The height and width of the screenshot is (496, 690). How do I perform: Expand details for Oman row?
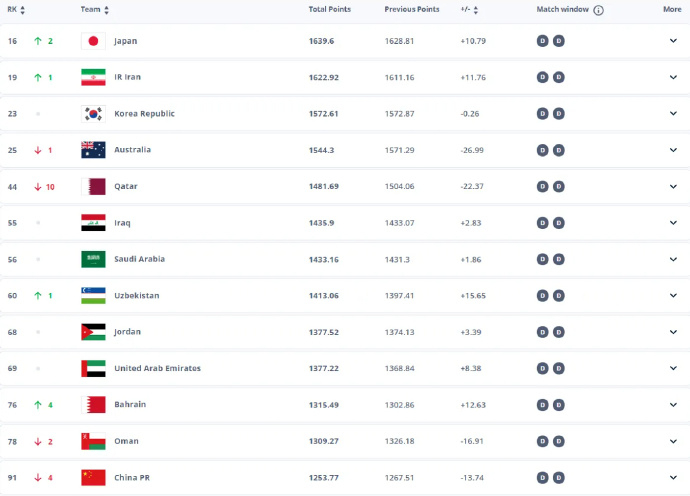click(x=673, y=441)
